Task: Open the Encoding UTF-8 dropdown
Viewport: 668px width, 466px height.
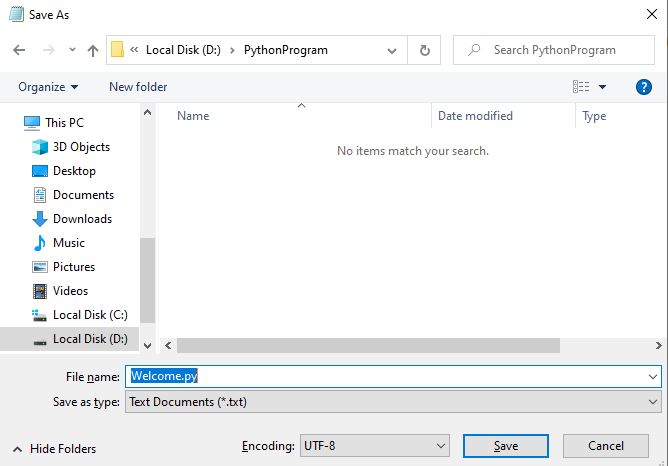Action: 374,446
